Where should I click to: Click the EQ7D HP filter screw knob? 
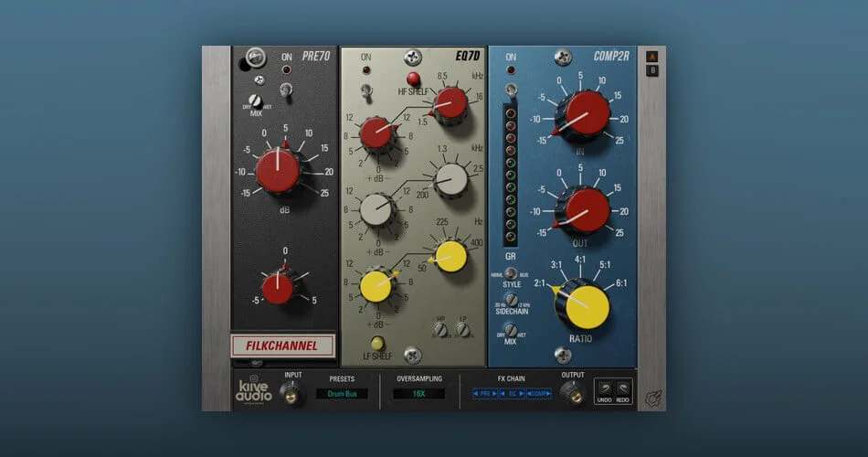440,330
